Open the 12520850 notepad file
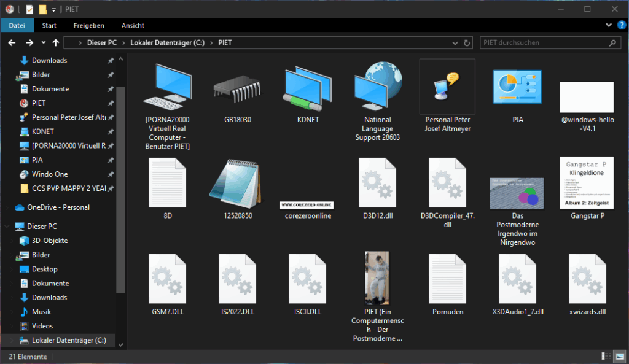This screenshot has width=629, height=364. (x=237, y=184)
